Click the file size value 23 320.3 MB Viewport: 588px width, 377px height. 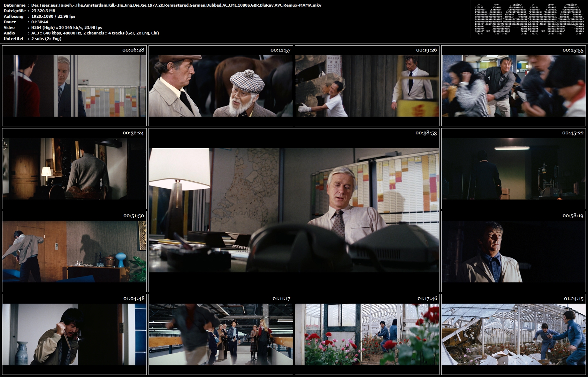click(43, 11)
